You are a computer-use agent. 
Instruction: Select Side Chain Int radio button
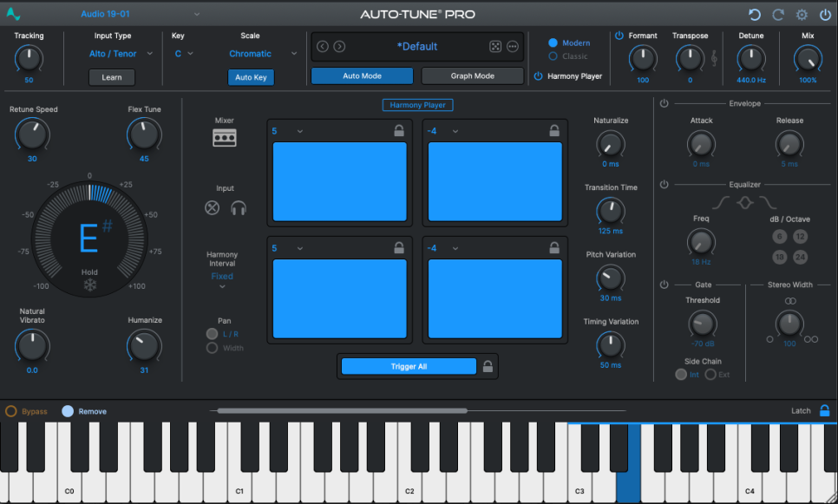click(x=681, y=374)
